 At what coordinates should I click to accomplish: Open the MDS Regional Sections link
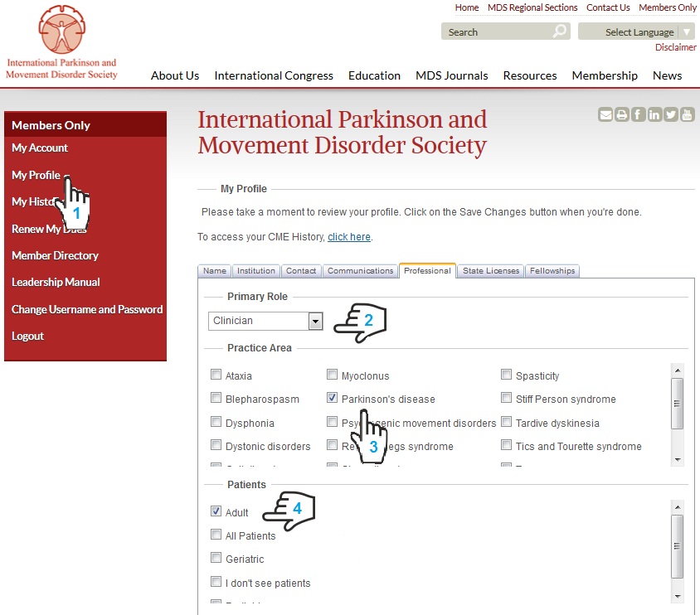[x=532, y=7]
